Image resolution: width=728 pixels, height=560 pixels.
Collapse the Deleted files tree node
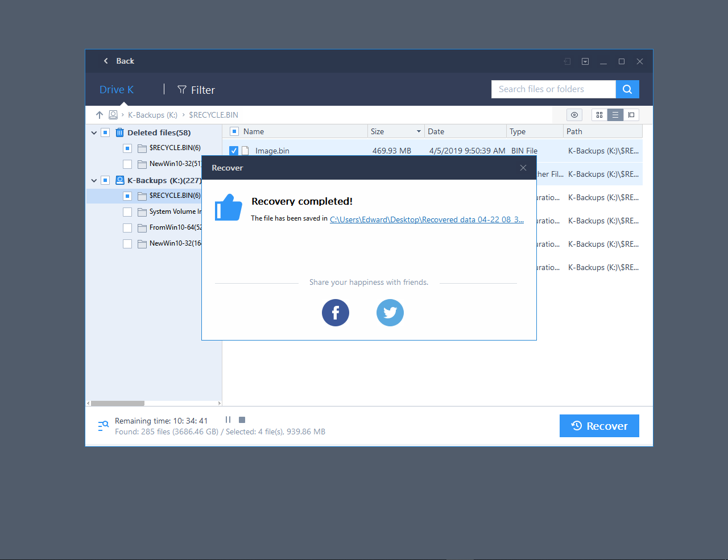(x=94, y=132)
